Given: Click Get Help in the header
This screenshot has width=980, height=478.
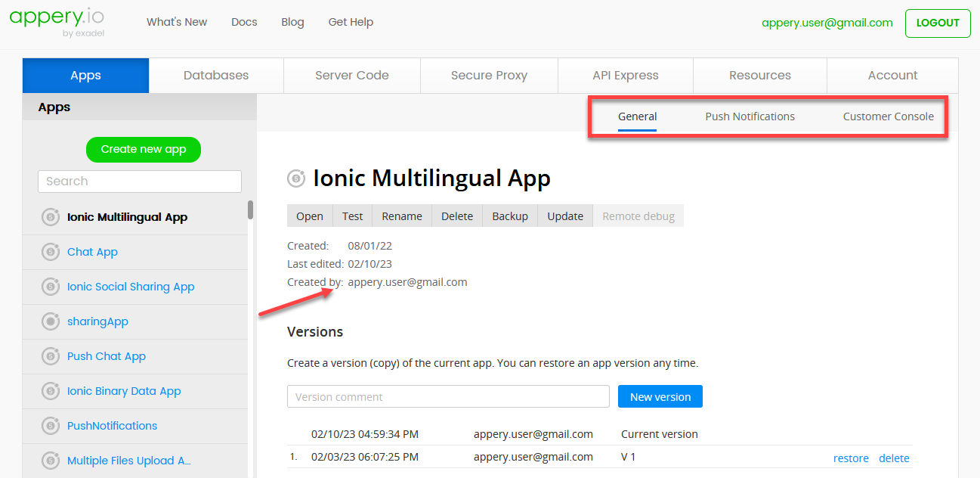Looking at the screenshot, I should tap(351, 22).
